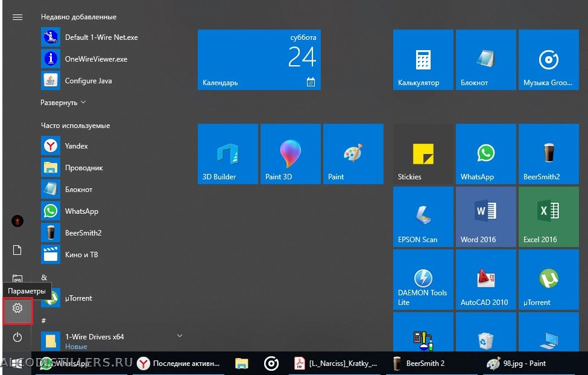Launch the Paint tile with palette icon
Viewport: 588px width, 375px height.
[353, 154]
